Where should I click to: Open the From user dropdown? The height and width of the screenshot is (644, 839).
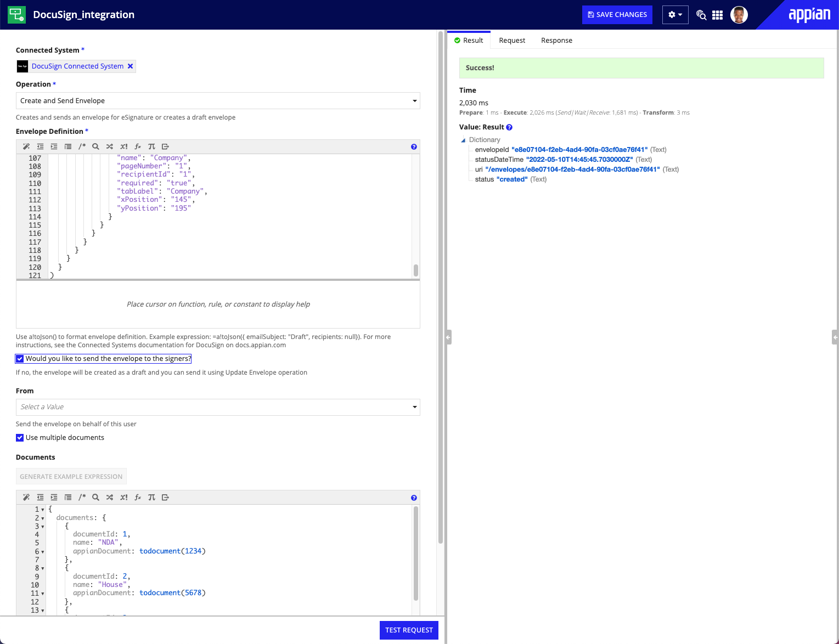point(218,407)
